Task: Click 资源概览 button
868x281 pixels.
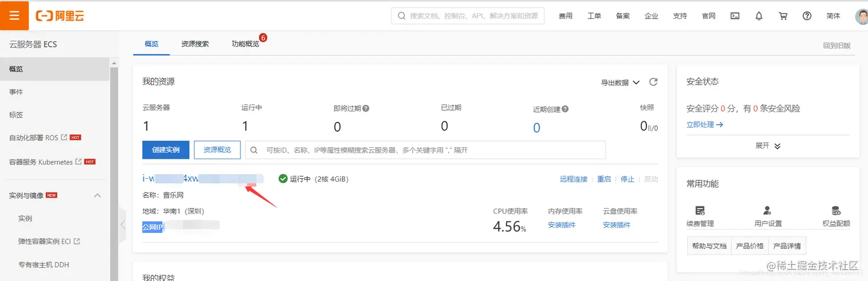Action: pyautogui.click(x=217, y=150)
